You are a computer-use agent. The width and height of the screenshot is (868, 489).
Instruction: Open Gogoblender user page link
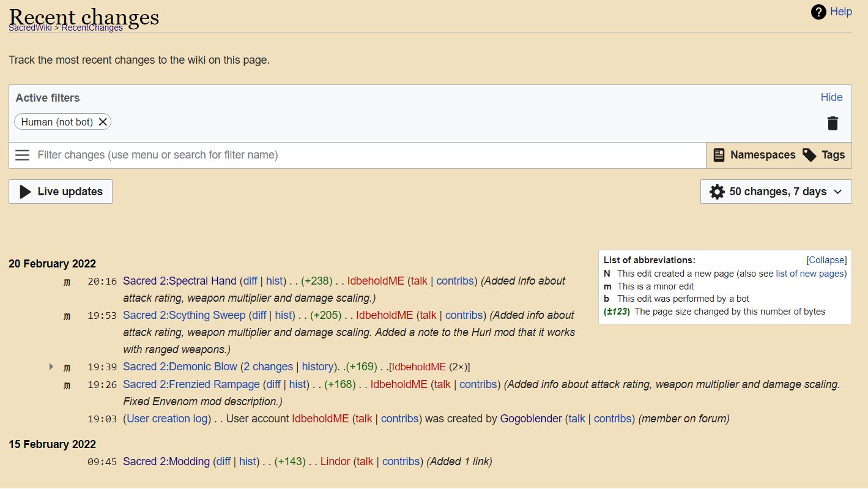pyautogui.click(x=531, y=419)
